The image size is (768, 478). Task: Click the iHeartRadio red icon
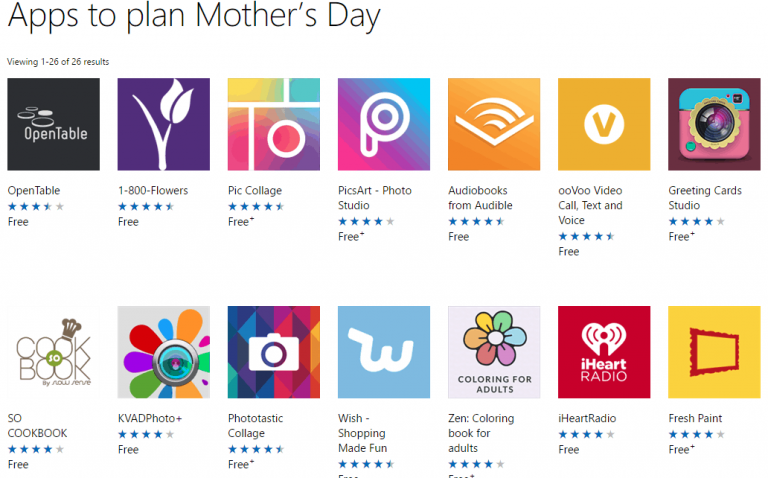click(604, 352)
